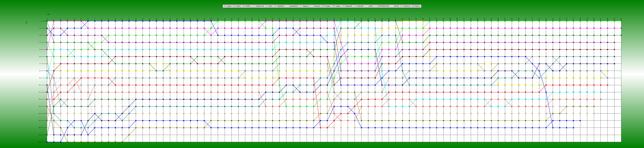Viewport: 644px width, 148px height.
Task: Click the Argyle legend entry
Action: (x=229, y=6)
